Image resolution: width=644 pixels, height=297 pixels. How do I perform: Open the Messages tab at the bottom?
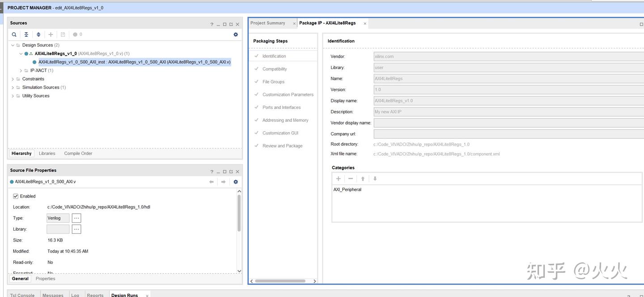53,295
